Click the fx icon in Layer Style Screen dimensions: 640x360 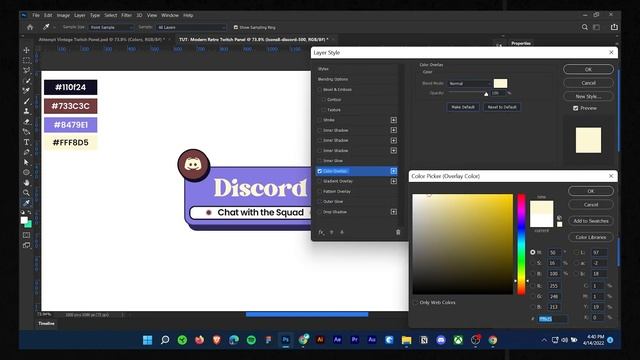click(321, 232)
